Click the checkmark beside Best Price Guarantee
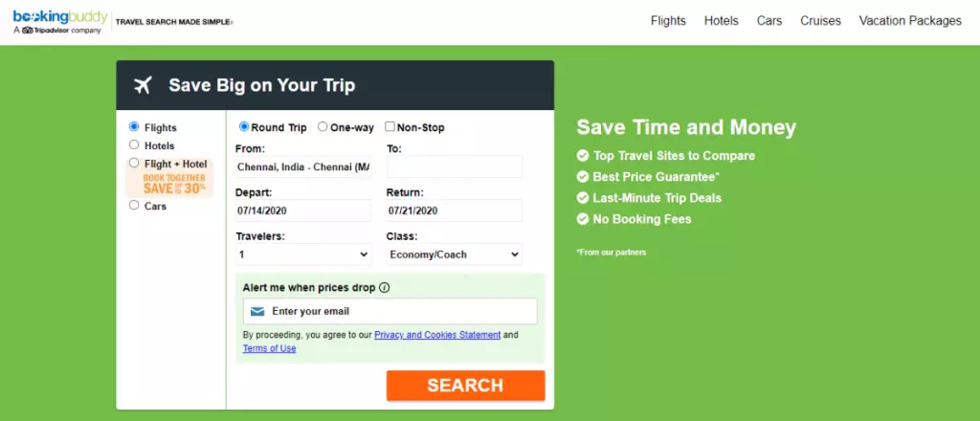This screenshot has height=421, width=980. (582, 177)
